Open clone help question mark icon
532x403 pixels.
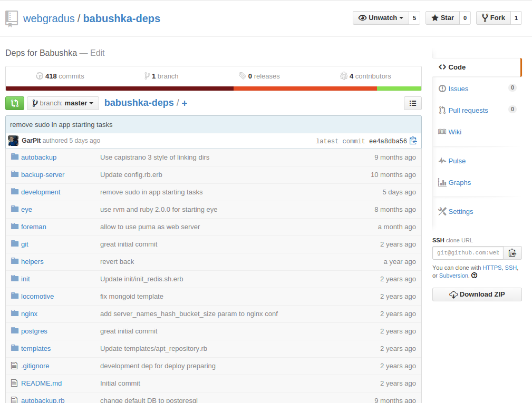point(475,276)
